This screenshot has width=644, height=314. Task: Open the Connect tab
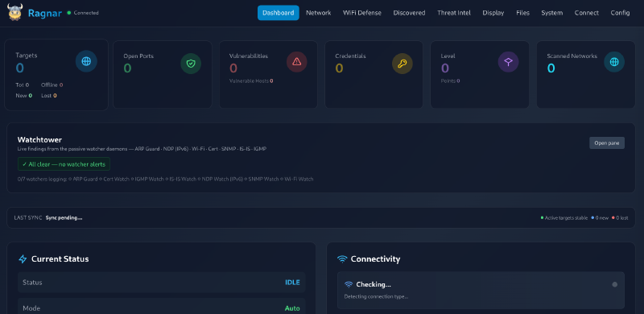587,13
